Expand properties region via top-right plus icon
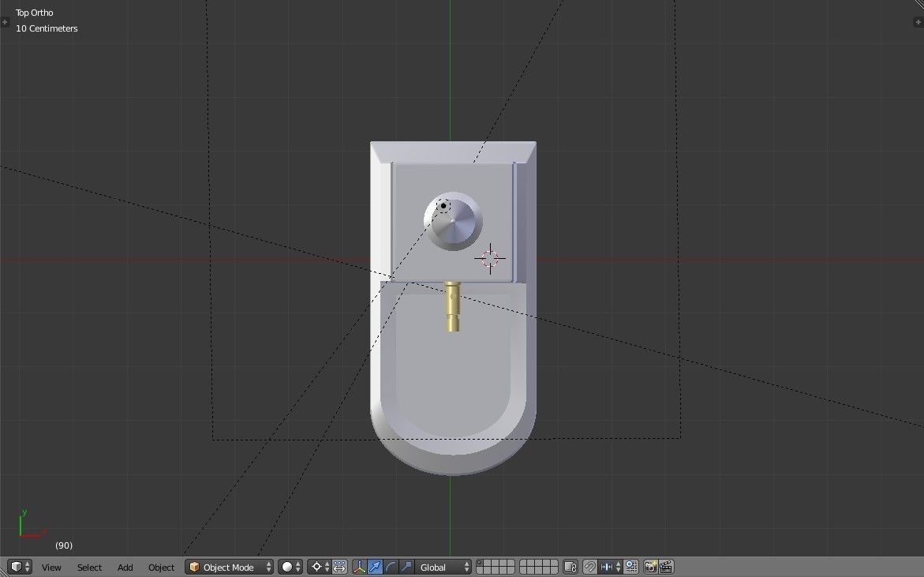 click(918, 22)
